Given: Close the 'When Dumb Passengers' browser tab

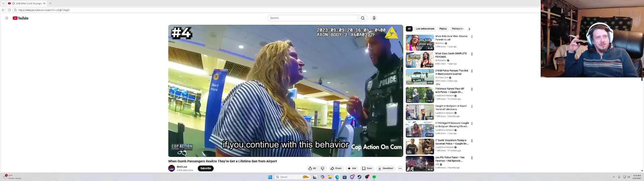Looking at the screenshot, I should (44, 3).
